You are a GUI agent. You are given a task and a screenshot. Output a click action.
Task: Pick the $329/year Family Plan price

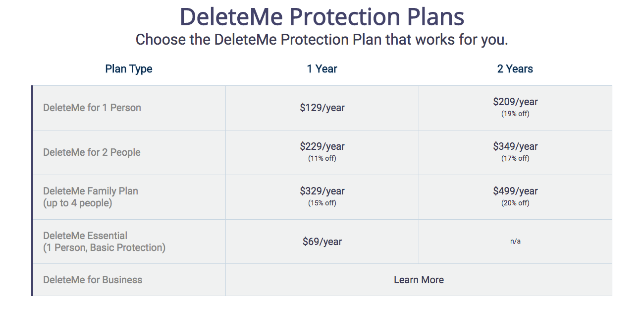tap(322, 191)
